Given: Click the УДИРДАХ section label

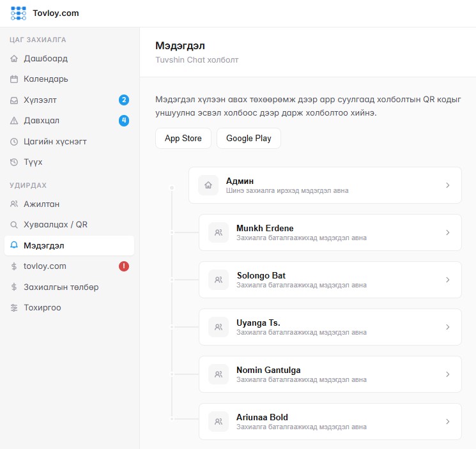Looking at the screenshot, I should pos(28,185).
